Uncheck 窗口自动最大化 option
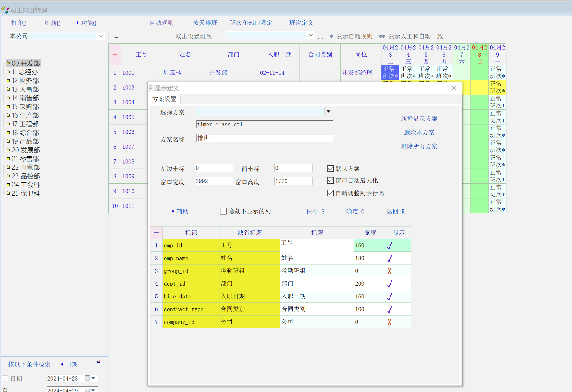This screenshot has width=572, height=392. (330, 180)
